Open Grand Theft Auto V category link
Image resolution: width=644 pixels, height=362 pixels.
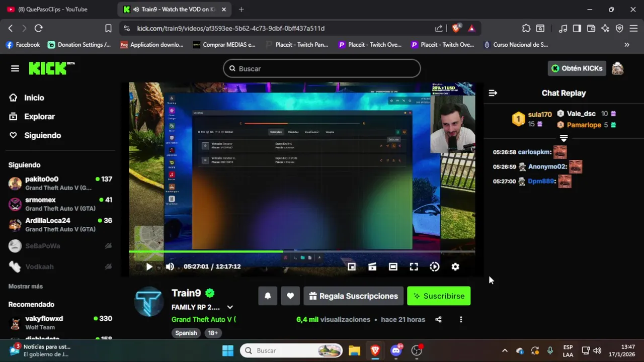coord(204,319)
